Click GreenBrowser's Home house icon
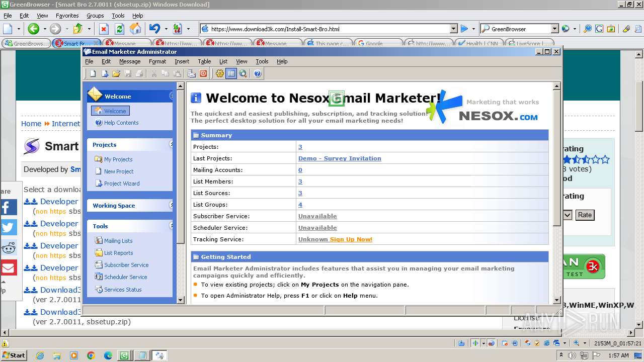The height and width of the screenshot is (362, 644). [x=135, y=29]
